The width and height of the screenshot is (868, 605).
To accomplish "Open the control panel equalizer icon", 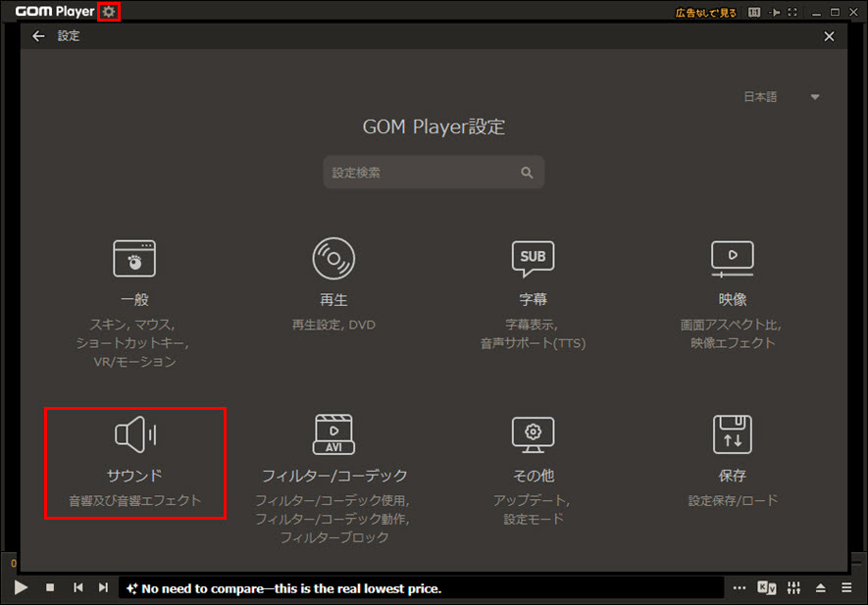I will [793, 588].
